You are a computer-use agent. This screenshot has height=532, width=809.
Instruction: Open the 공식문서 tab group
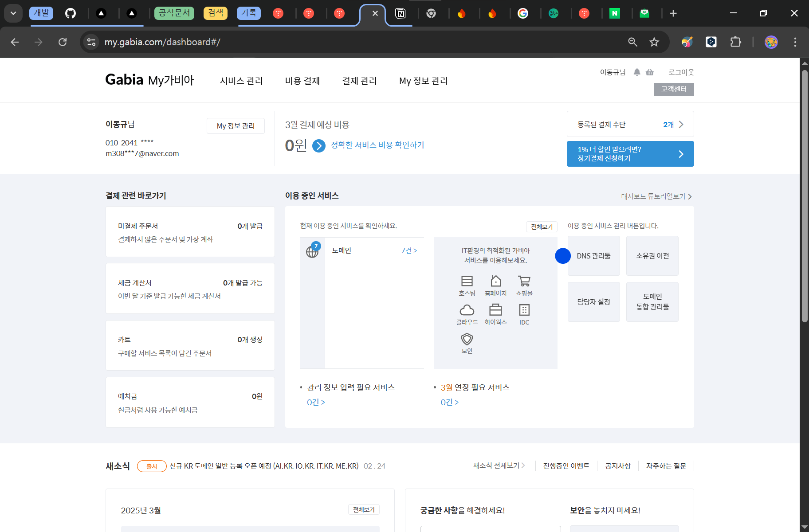click(x=174, y=13)
